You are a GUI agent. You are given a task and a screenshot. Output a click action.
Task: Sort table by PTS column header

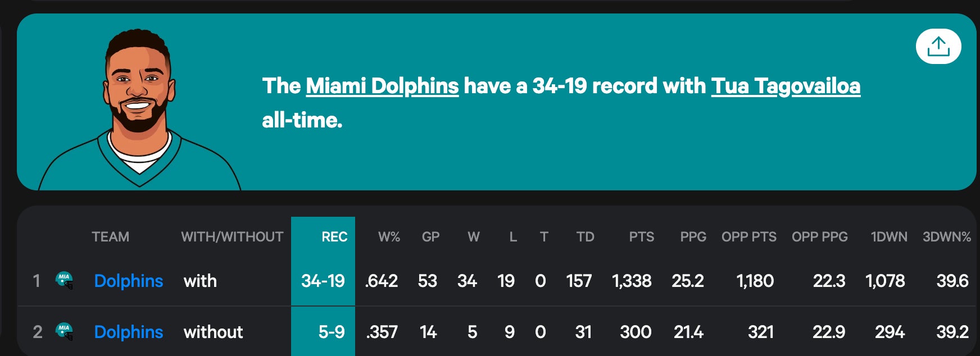(641, 237)
